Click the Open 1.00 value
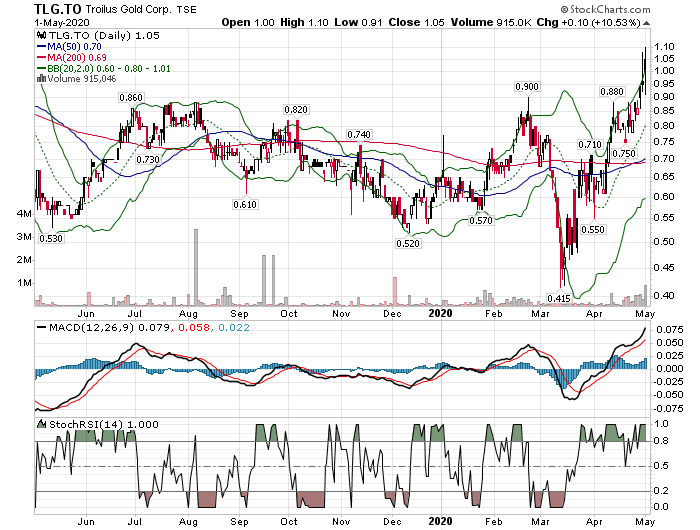Image resolution: width=700 pixels, height=530 pixels. (248, 22)
